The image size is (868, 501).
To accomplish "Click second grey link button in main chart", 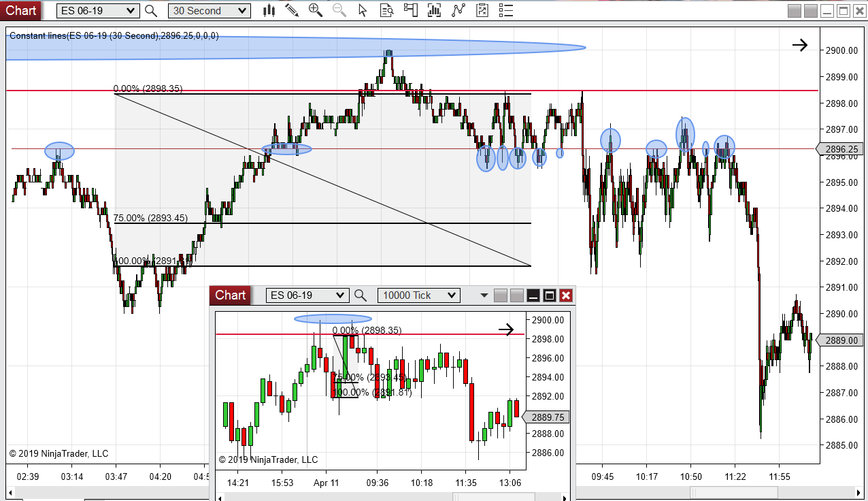I will tap(811, 10).
